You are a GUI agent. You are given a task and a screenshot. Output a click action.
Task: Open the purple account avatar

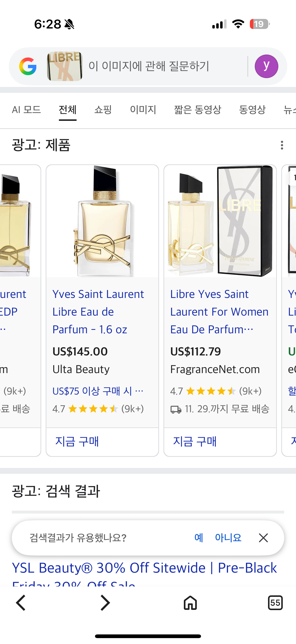tap(266, 66)
